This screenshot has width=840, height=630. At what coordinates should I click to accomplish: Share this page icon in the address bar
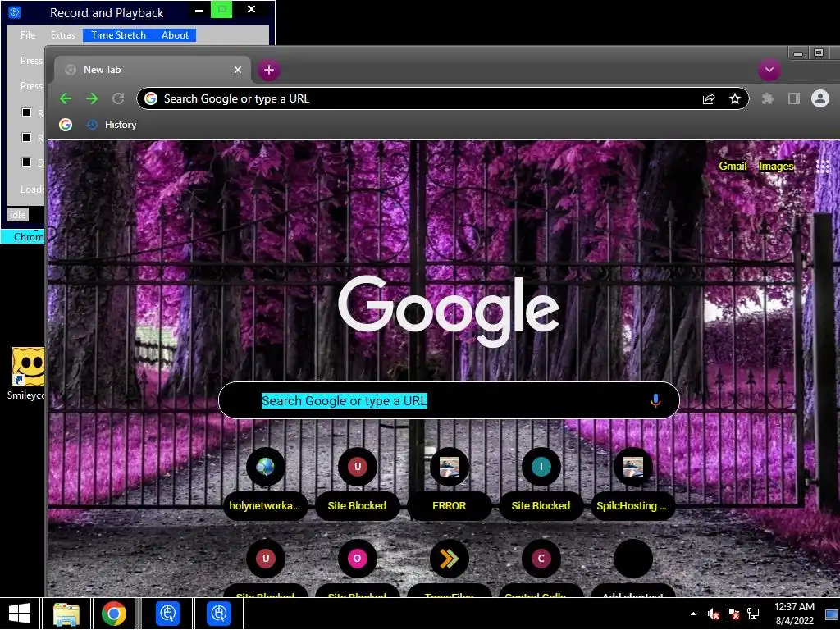pyautogui.click(x=709, y=98)
